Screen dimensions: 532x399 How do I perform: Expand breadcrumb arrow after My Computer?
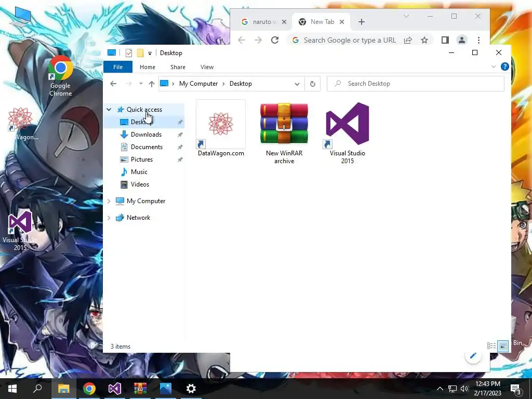(223, 84)
